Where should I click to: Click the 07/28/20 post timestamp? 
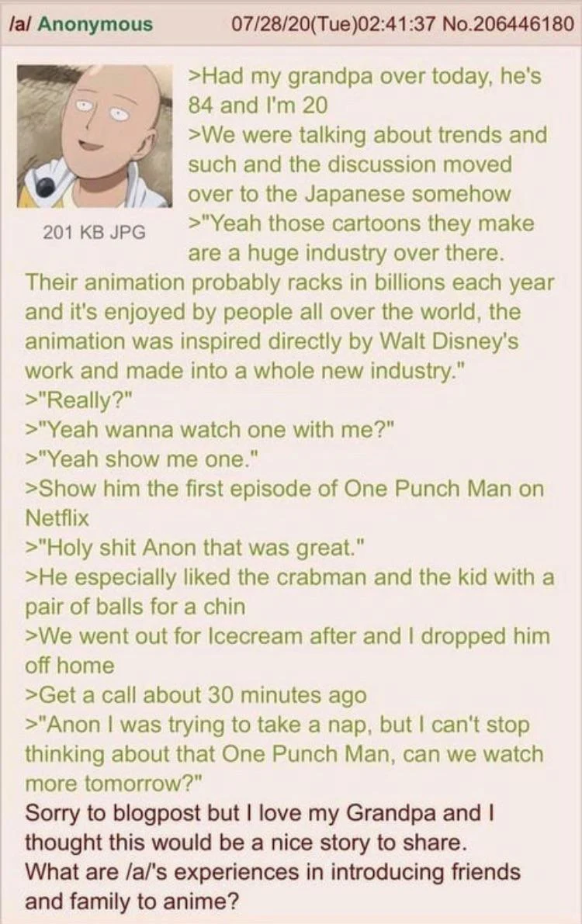coord(334,23)
